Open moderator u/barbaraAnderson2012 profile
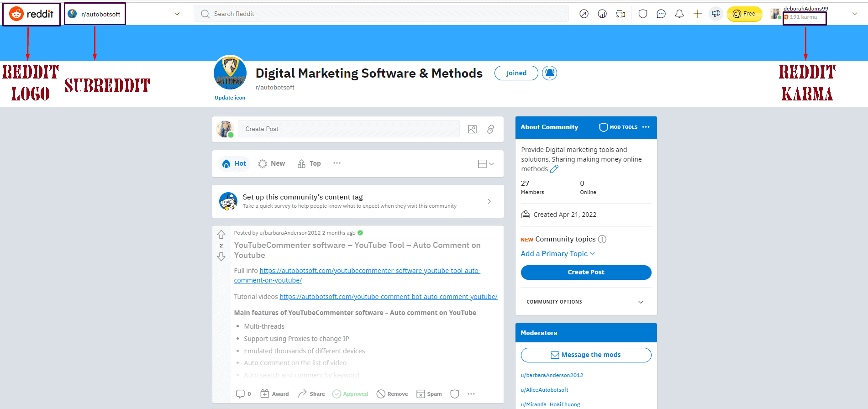 pos(552,375)
